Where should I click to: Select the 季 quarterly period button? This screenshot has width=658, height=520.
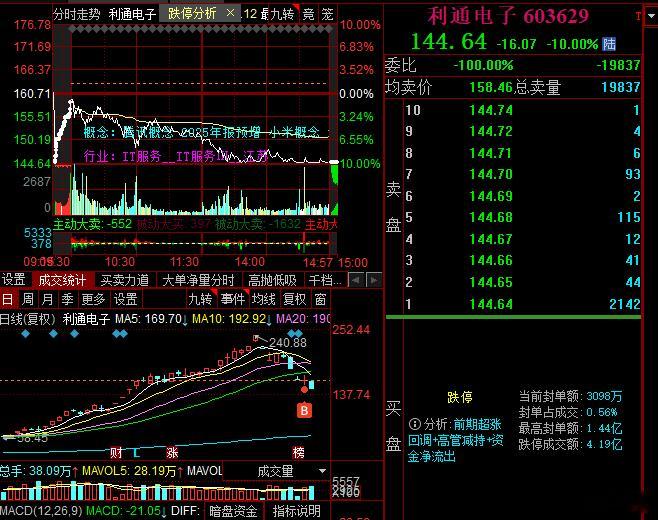pos(67,299)
